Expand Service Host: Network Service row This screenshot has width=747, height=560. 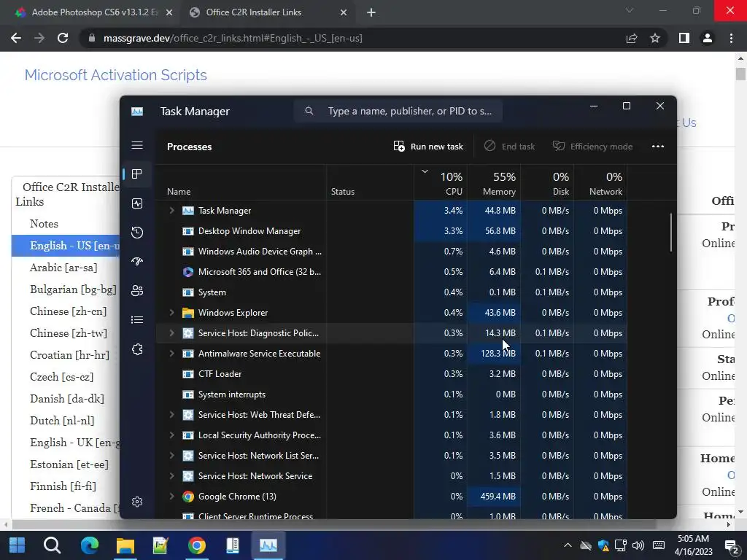click(x=171, y=476)
